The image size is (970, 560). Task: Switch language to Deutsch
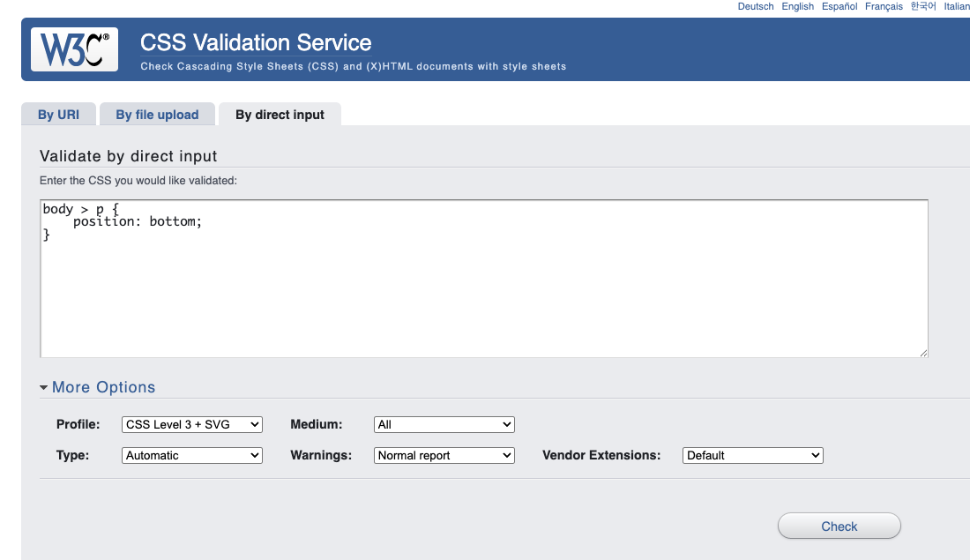coord(756,6)
